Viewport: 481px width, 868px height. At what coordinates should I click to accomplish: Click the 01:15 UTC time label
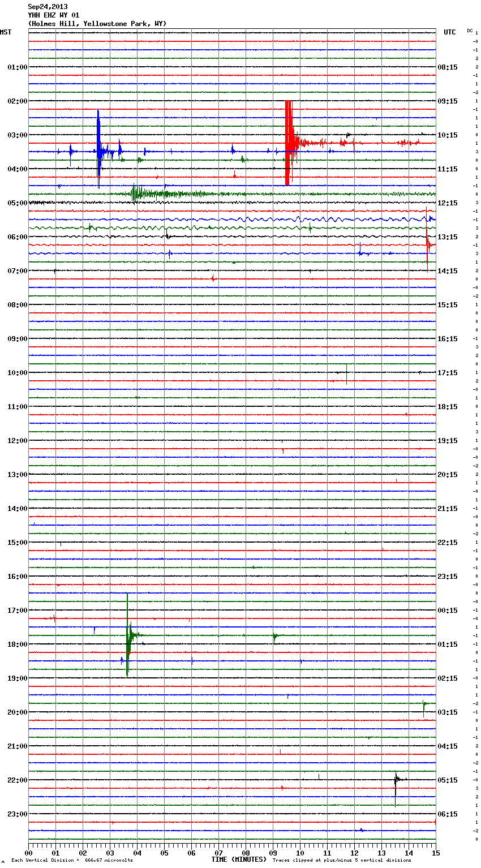click(448, 644)
